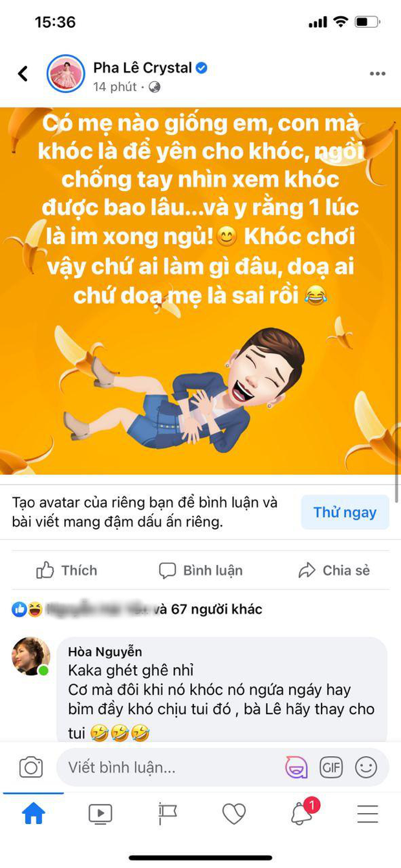Viewport: 401px width, 868px height.
Task: Tap the back arrow beside the profile
Action: coord(23,73)
